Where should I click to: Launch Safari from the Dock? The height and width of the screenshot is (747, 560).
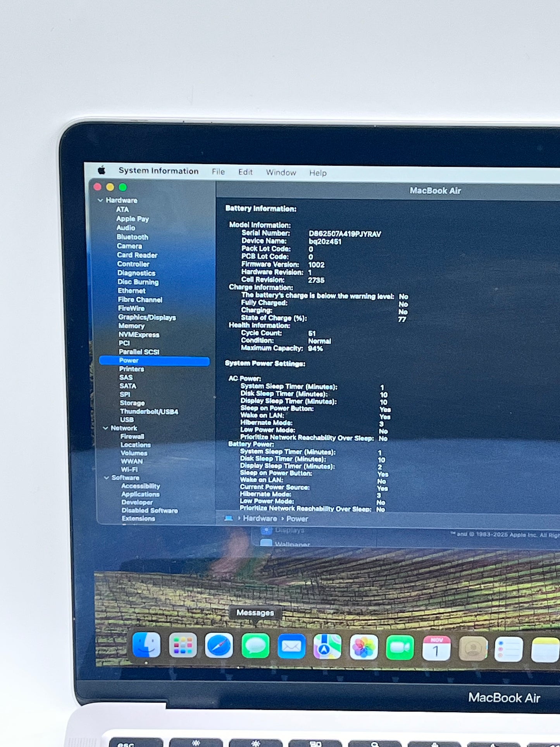pos(219,646)
